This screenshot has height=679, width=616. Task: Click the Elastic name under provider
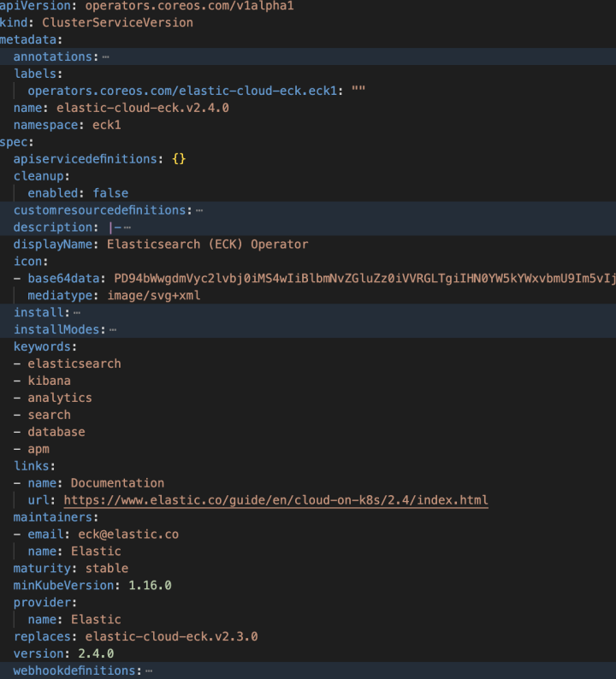(96, 620)
